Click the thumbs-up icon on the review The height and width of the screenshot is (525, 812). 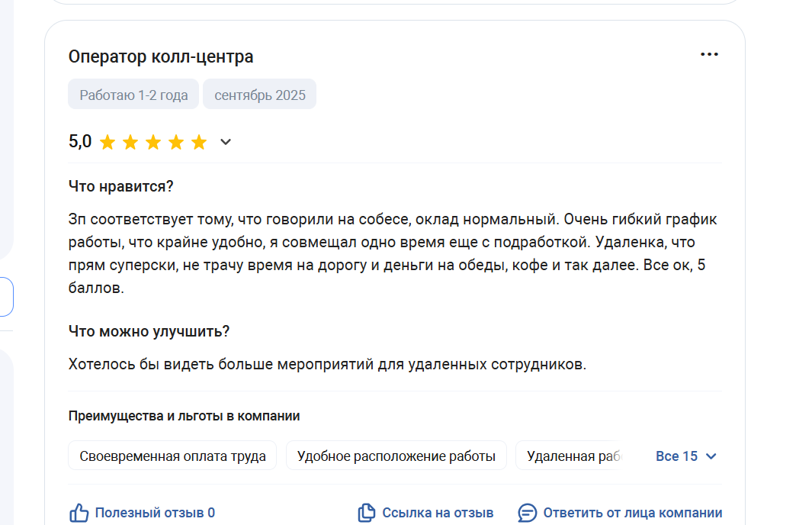click(79, 513)
